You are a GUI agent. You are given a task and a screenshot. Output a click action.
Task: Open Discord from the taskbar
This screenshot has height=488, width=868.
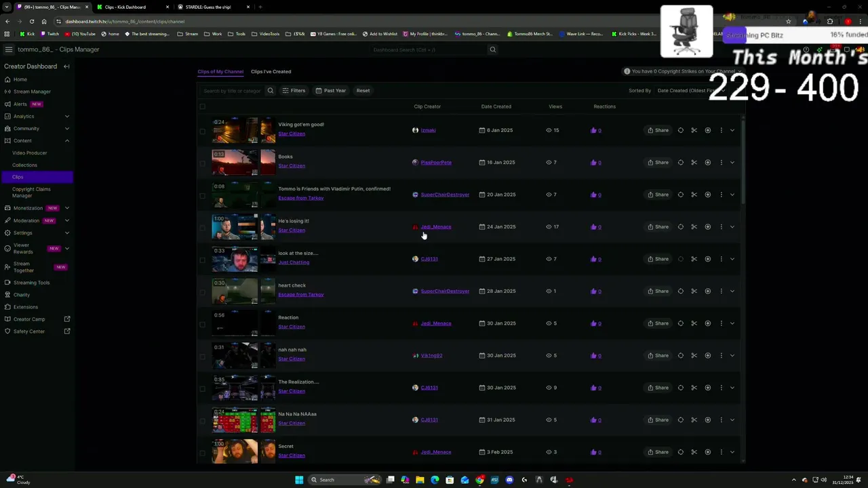click(x=509, y=480)
